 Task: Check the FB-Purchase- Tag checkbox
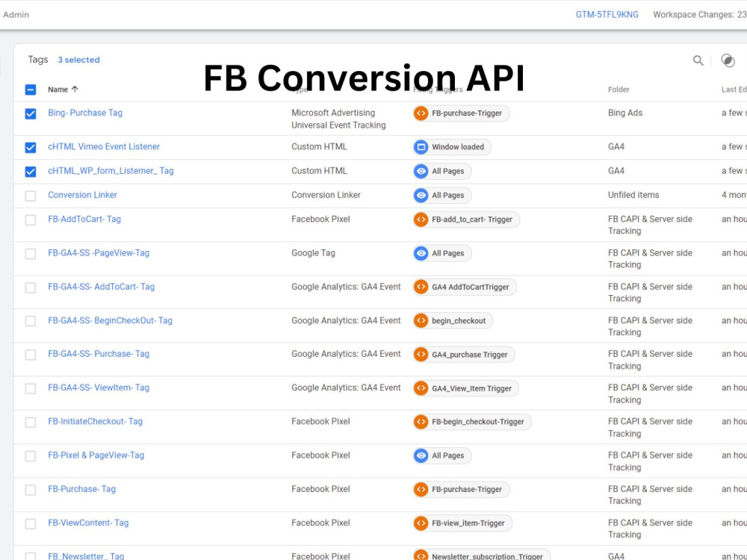(31, 490)
